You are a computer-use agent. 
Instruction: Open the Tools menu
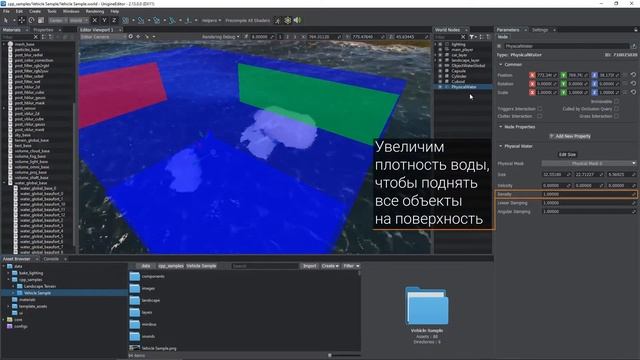click(52, 11)
